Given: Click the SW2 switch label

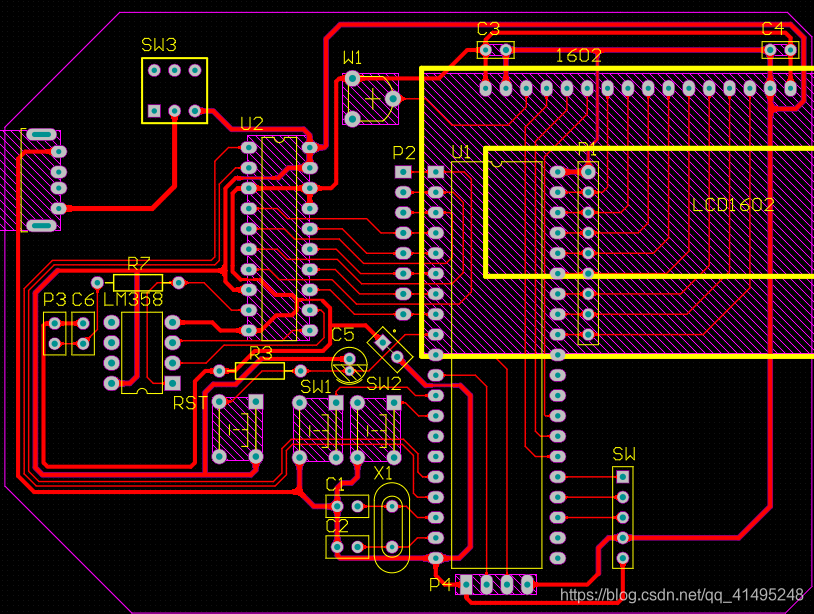Looking at the screenshot, I should 384,384.
